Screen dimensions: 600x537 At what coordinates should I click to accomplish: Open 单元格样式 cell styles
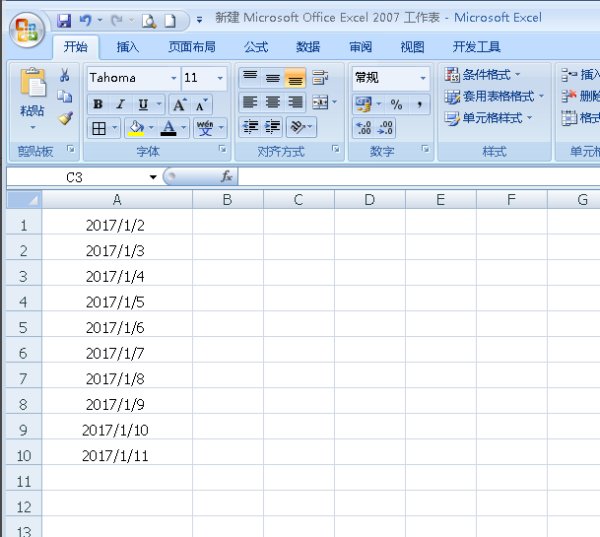coord(488,118)
